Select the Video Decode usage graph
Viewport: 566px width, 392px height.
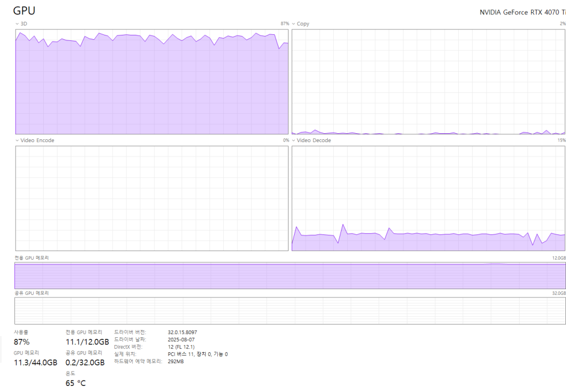coord(428,198)
